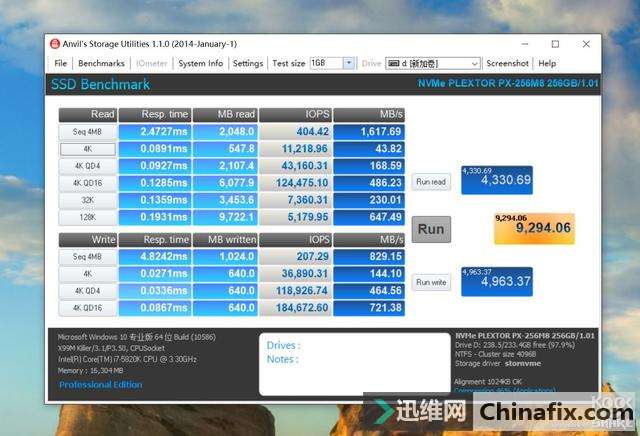Click the 184,672.60 IOPS write value
Viewport: 640px width, 436px height.
click(296, 308)
